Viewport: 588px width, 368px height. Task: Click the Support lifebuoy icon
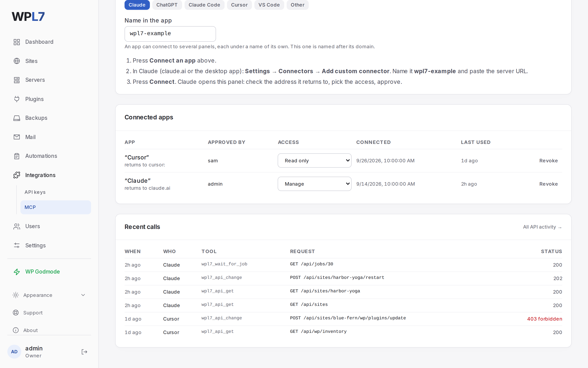tap(16, 313)
